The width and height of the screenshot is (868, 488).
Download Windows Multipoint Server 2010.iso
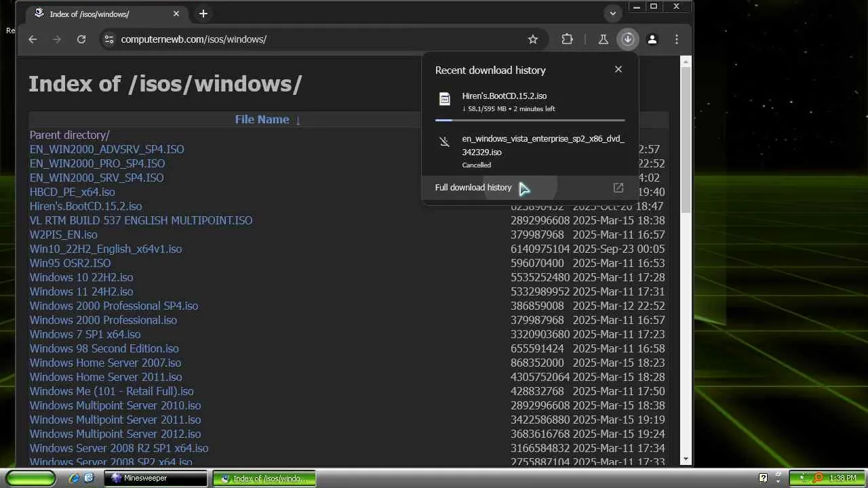pos(115,405)
